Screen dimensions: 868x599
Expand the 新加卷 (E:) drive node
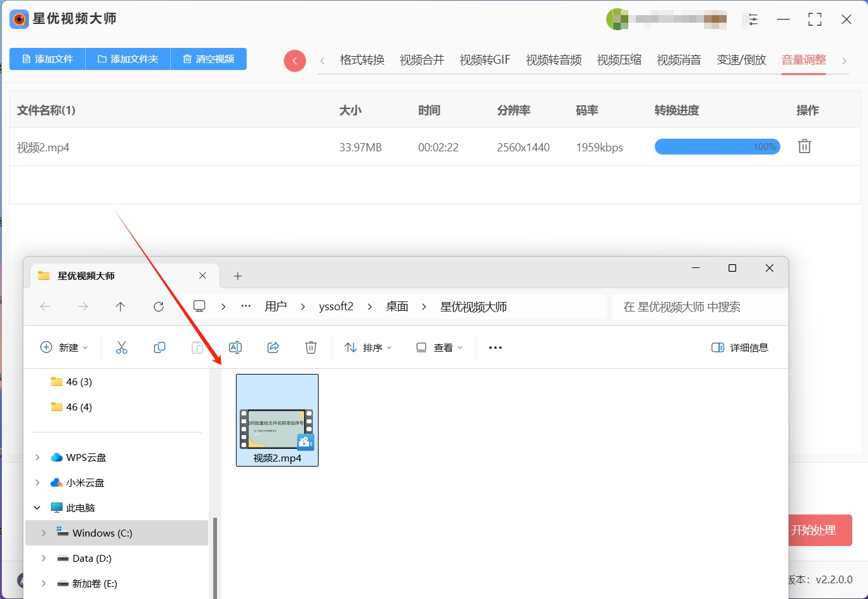point(44,583)
